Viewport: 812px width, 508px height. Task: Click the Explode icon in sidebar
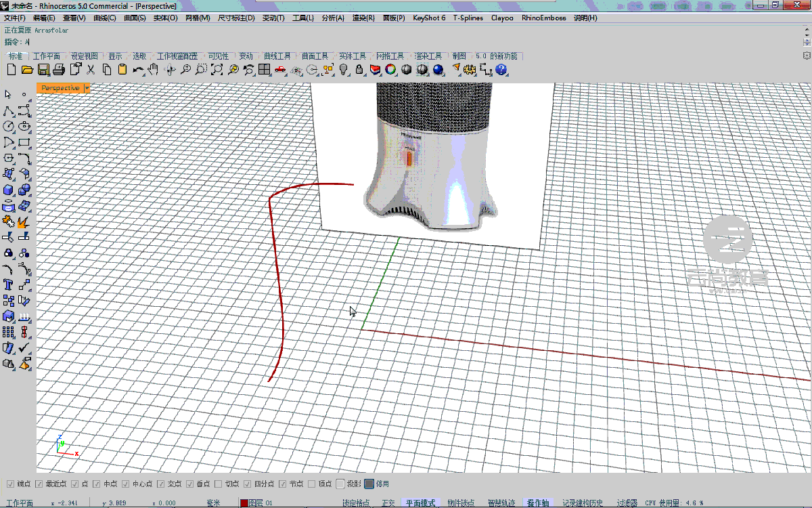(x=24, y=221)
